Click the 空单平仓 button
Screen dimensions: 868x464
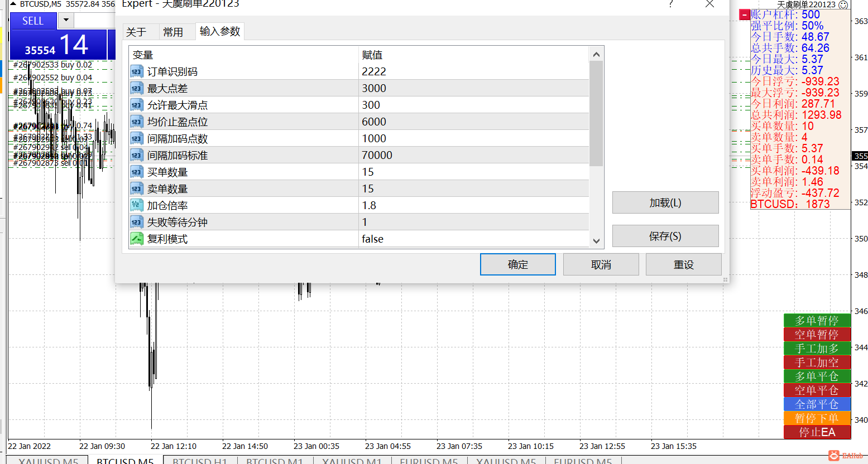point(817,390)
